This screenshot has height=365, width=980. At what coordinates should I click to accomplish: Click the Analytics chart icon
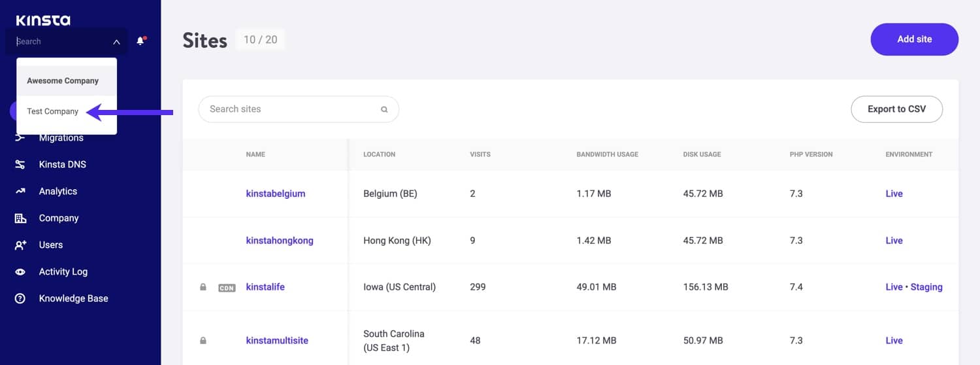(x=20, y=191)
